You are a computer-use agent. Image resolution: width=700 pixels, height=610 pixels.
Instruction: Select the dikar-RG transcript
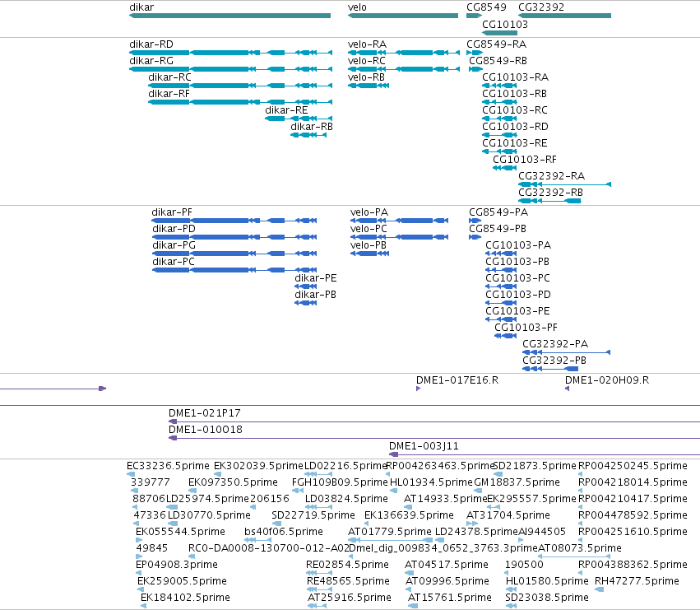(231, 69)
